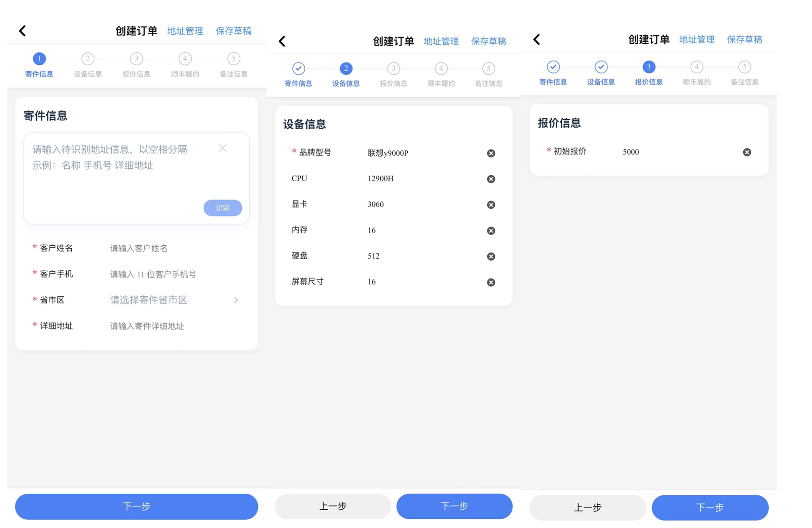Viewport: 812px width, 528px height.
Task: Select step 1 circle on first screen
Action: [39, 59]
